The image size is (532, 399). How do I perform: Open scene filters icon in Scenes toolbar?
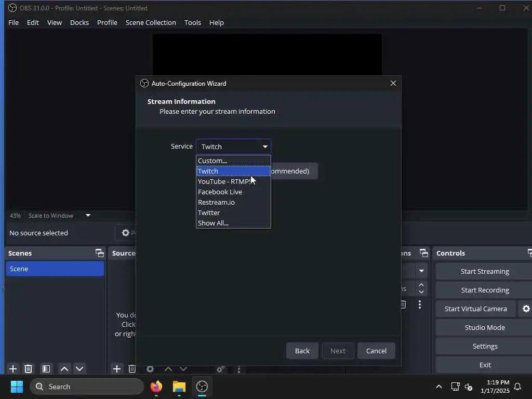click(x=46, y=369)
